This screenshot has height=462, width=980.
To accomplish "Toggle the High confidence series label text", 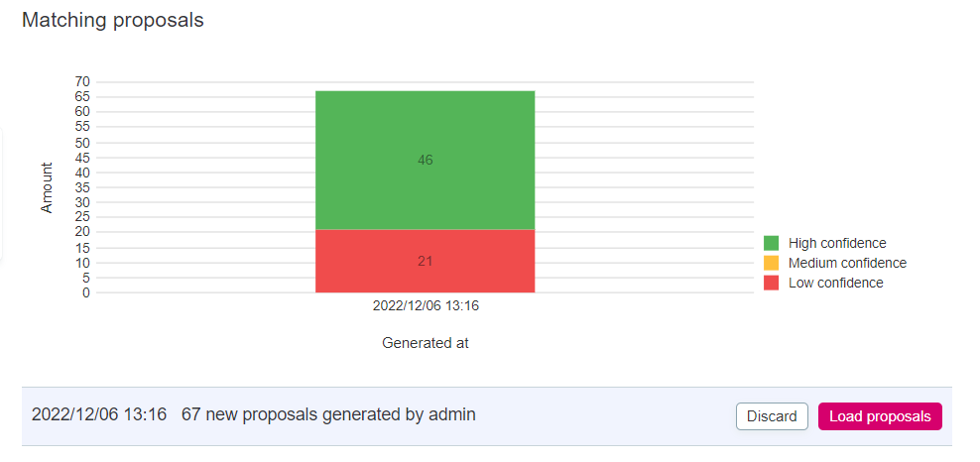I will pos(836,243).
